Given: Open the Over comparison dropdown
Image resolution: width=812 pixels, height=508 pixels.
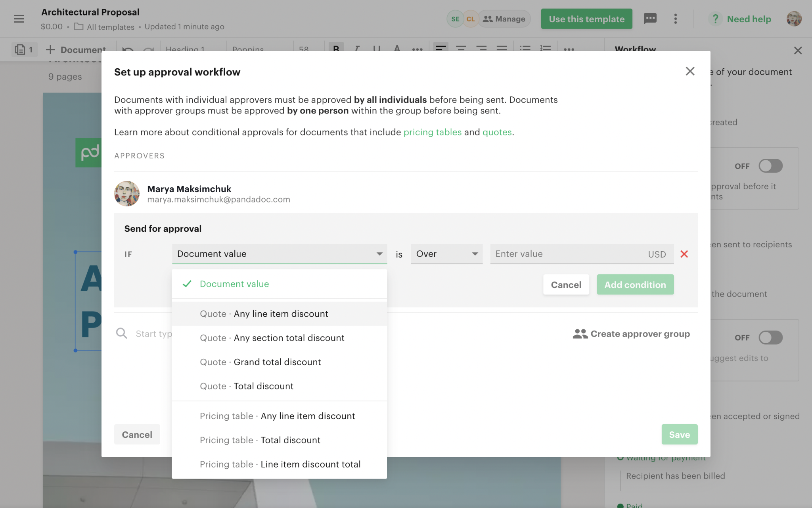Looking at the screenshot, I should pyautogui.click(x=447, y=254).
